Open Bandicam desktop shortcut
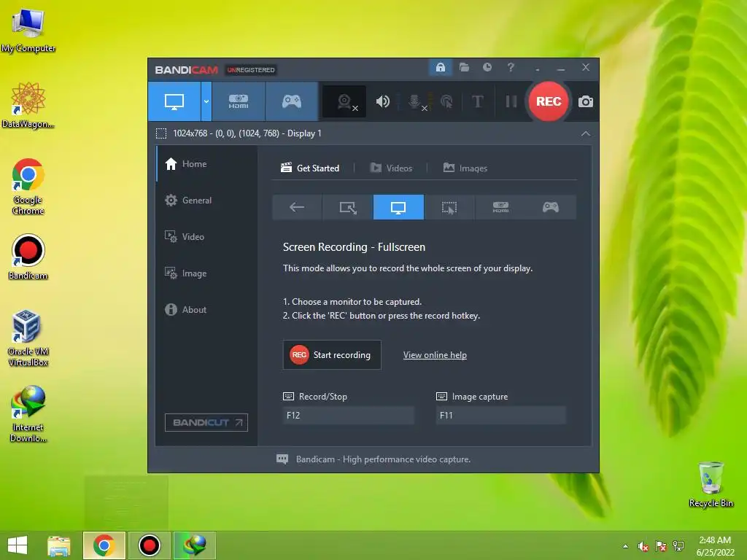Screen dimensions: 747x560 coord(28,257)
